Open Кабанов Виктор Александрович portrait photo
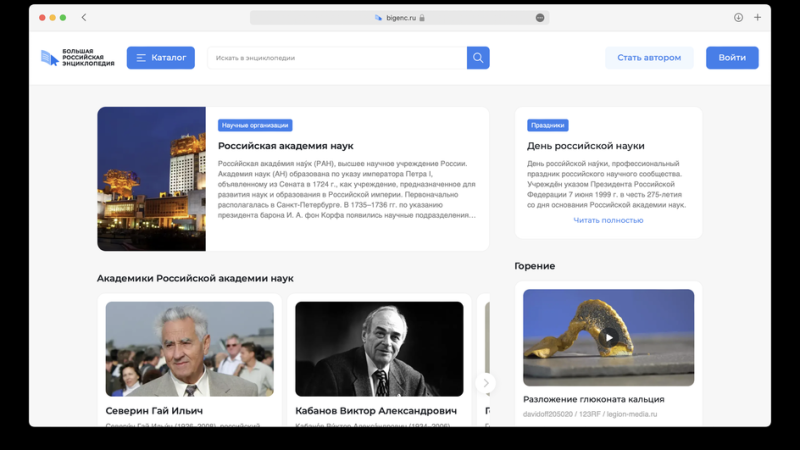The width and height of the screenshot is (800, 450). [379, 349]
